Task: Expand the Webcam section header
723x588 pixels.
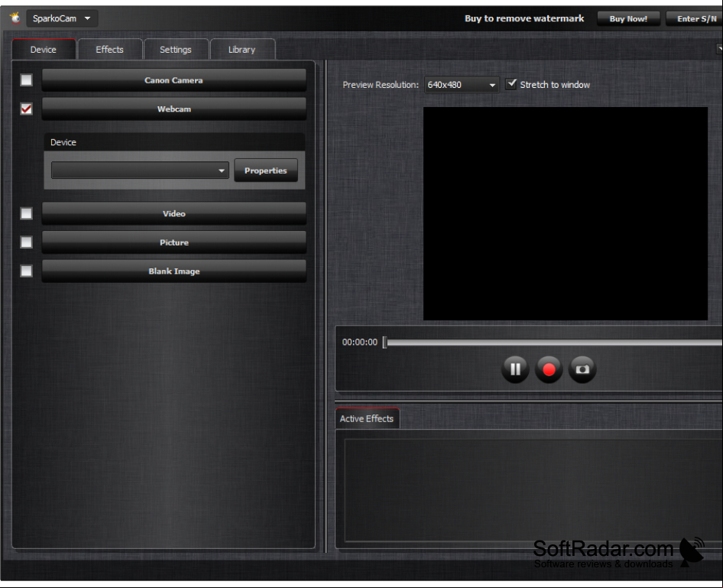Action: (173, 109)
